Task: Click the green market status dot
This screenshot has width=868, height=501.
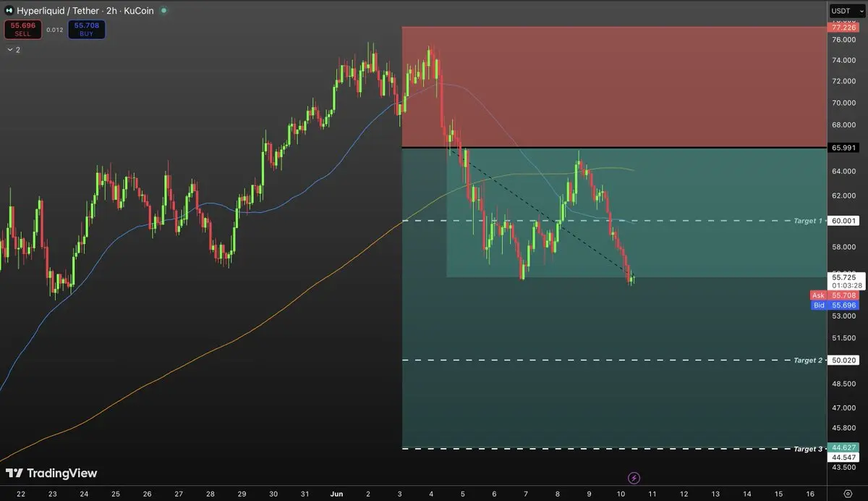Action: coord(163,11)
